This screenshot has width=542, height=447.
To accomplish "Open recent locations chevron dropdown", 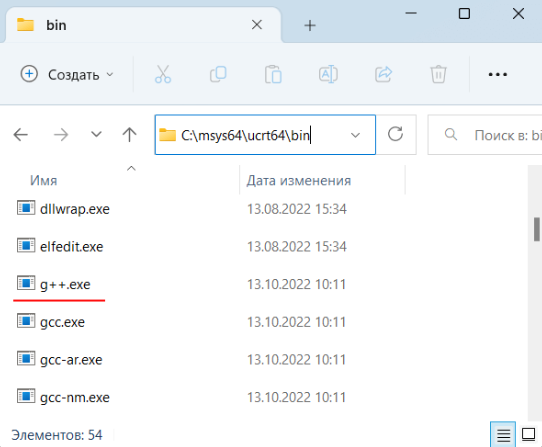I will 96,134.
